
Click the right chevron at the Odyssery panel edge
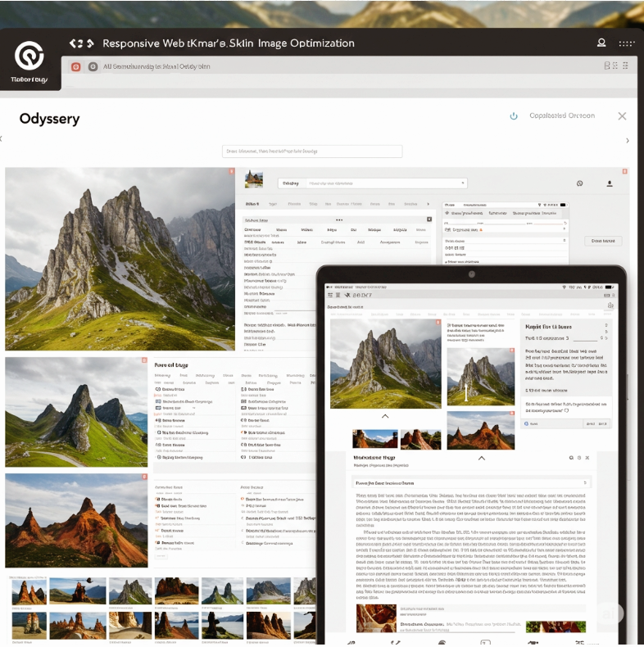[628, 141]
